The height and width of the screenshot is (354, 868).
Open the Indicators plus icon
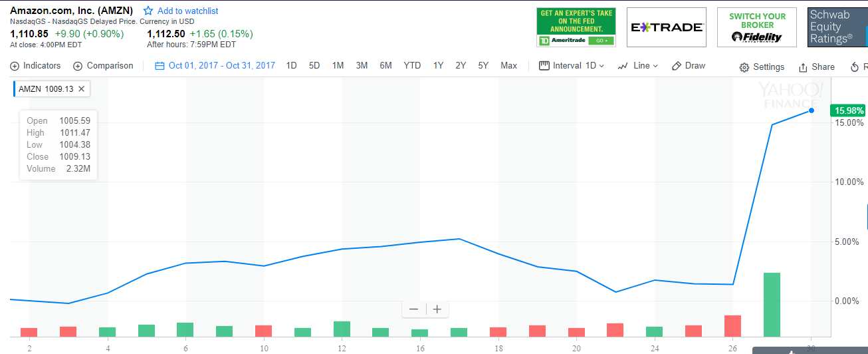pyautogui.click(x=15, y=66)
